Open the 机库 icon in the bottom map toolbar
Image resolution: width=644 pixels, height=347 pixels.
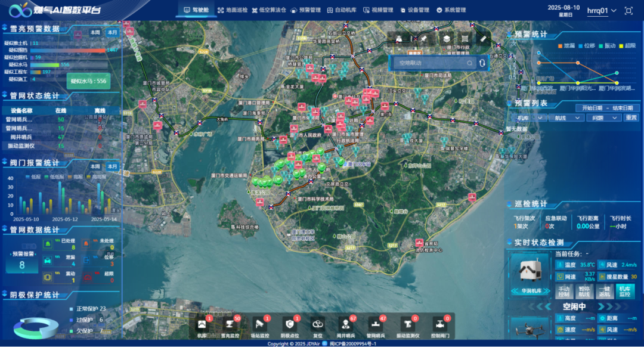pyautogui.click(x=202, y=324)
